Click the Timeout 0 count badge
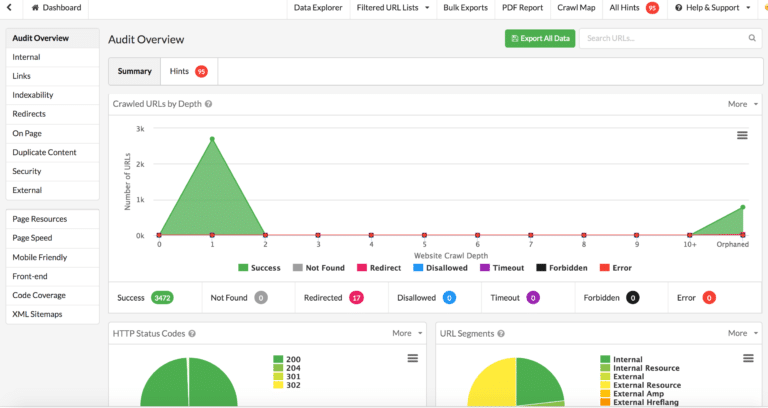 click(533, 298)
